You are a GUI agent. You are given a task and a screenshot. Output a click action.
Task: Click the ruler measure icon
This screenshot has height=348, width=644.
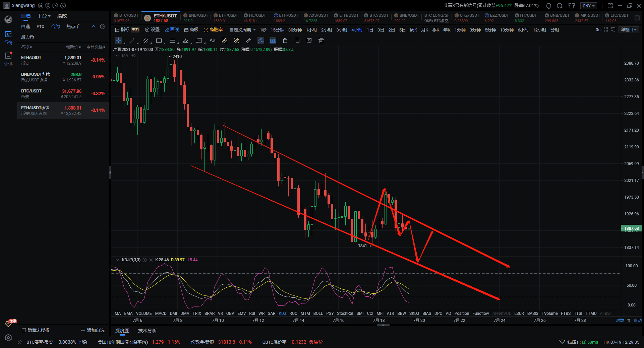248,41
